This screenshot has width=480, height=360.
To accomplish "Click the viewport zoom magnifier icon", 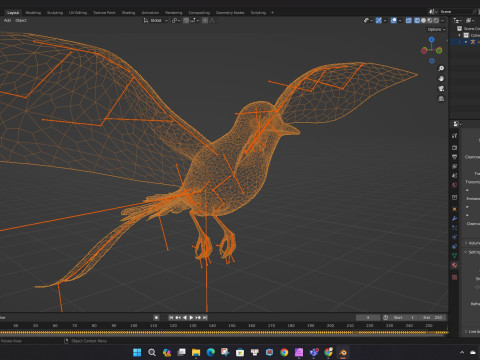I will click(x=441, y=68).
